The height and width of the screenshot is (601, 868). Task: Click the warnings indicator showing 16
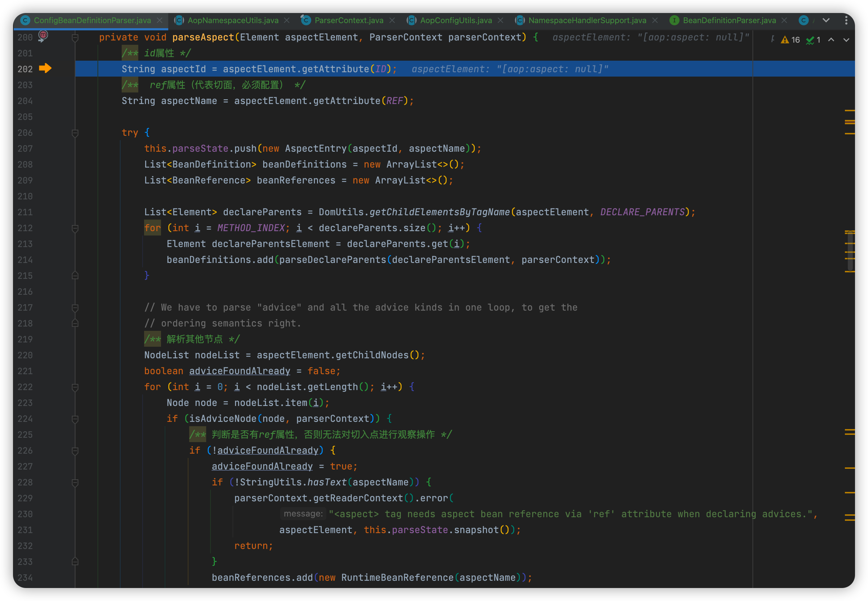point(790,40)
